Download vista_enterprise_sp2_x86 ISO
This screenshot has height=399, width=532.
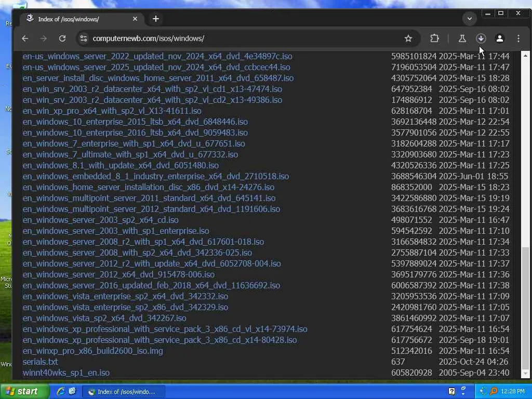[x=125, y=307]
